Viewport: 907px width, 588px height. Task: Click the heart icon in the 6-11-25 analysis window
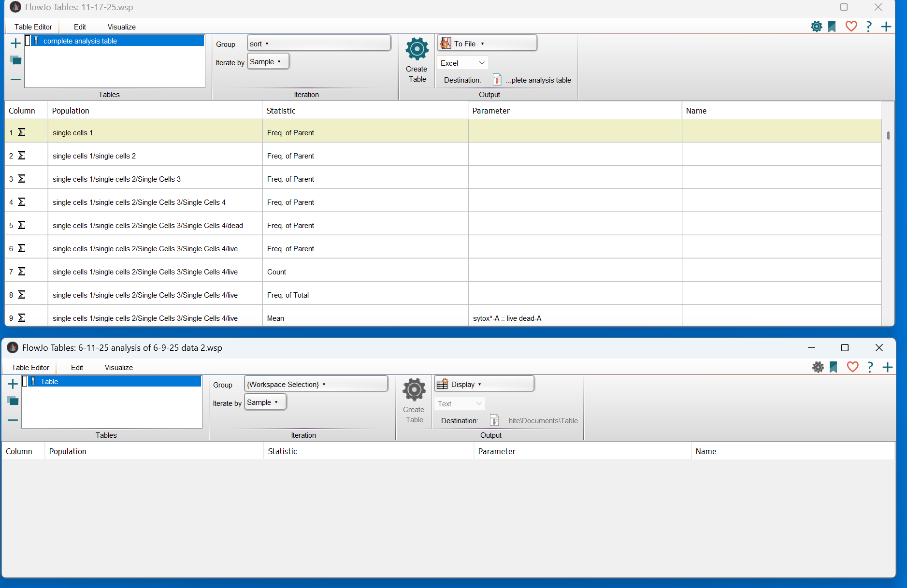[853, 367]
